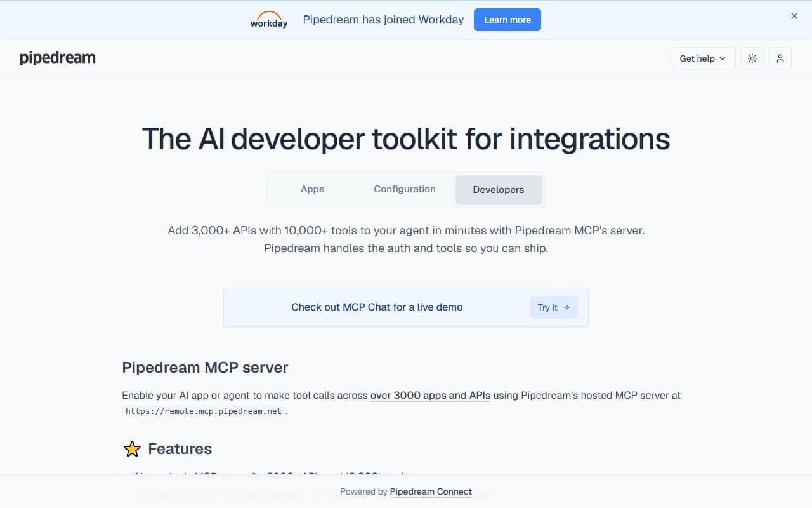Click the Features heading
This screenshot has height=508, width=812.
(x=180, y=449)
